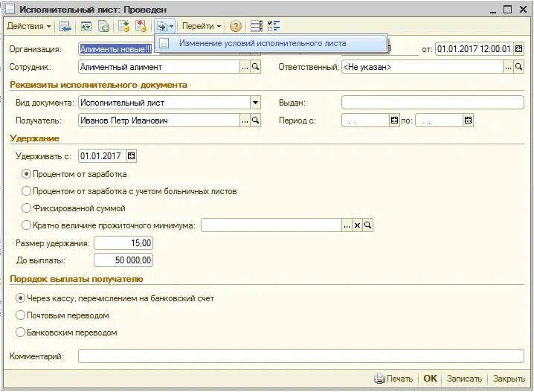The height and width of the screenshot is (392, 534).
Task: Click the reread document toolbar icon
Action: tap(86, 26)
